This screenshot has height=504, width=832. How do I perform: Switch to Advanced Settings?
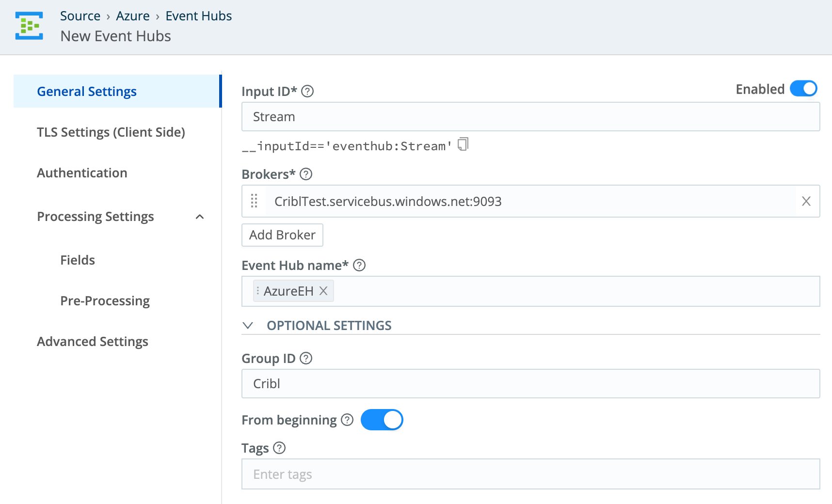[92, 341]
